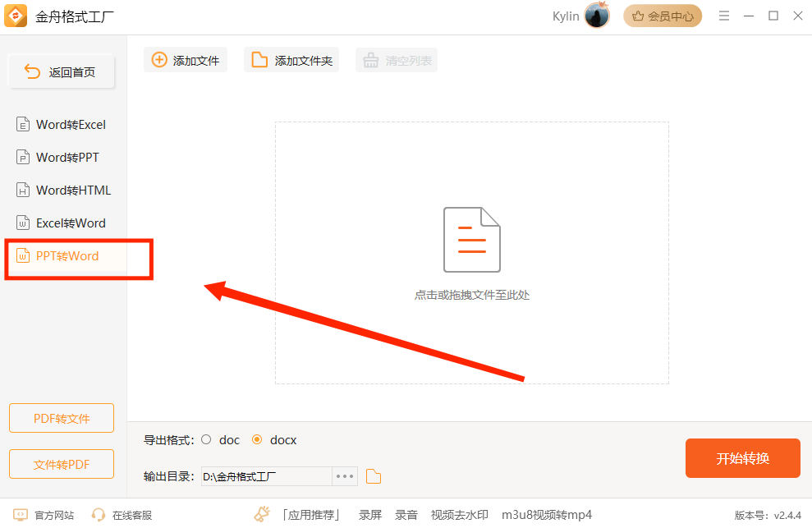This screenshot has height=528, width=812.
Task: Click the Word转Excel document icon
Action: coord(23,125)
